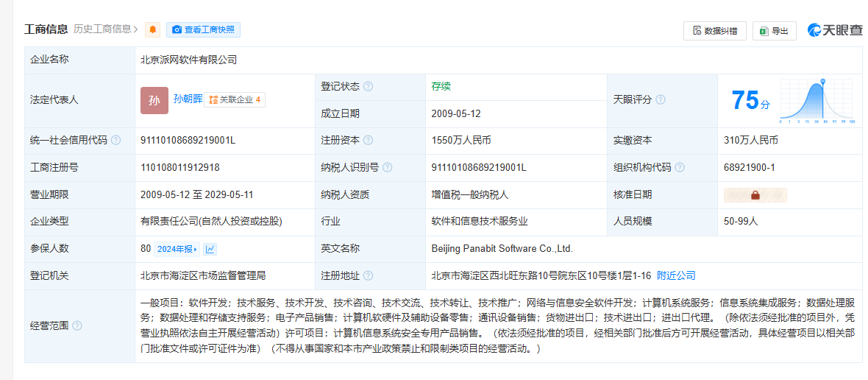Image resolution: width=868 pixels, height=380 pixels.
Task: Select registered capital 1550万人民币
Action: (460, 141)
